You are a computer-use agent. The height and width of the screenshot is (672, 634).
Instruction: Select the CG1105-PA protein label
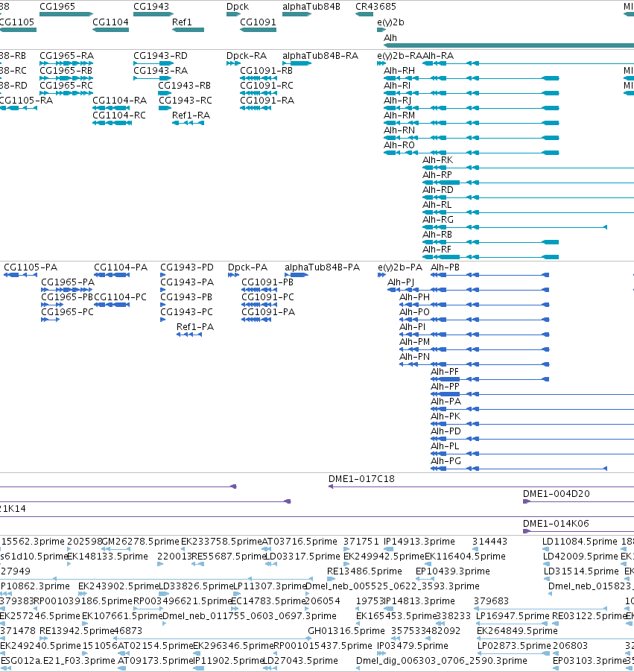31,267
